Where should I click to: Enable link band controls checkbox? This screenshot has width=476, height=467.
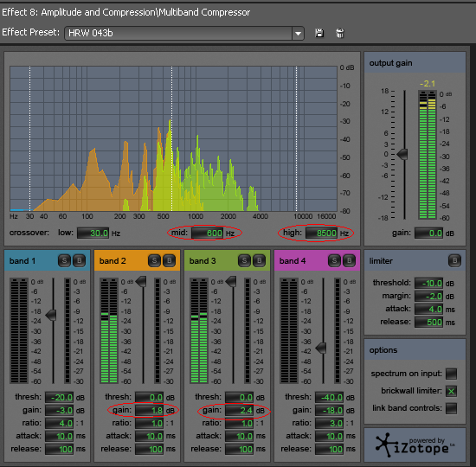click(x=451, y=408)
